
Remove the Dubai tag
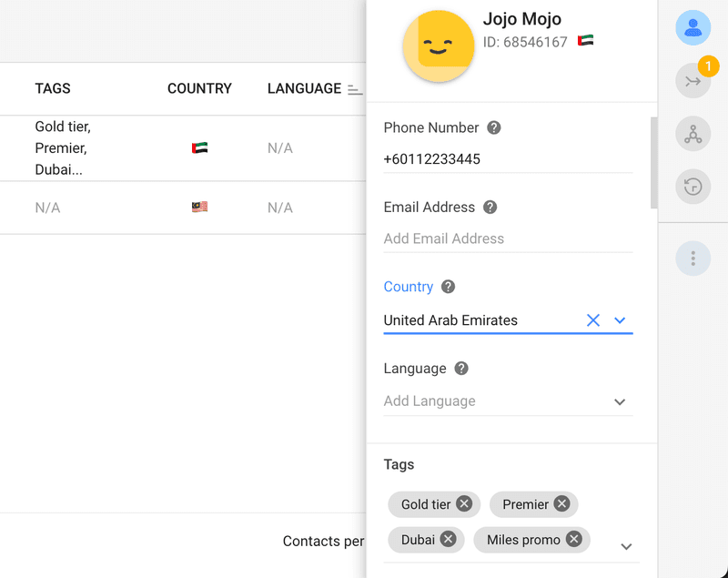click(x=448, y=539)
